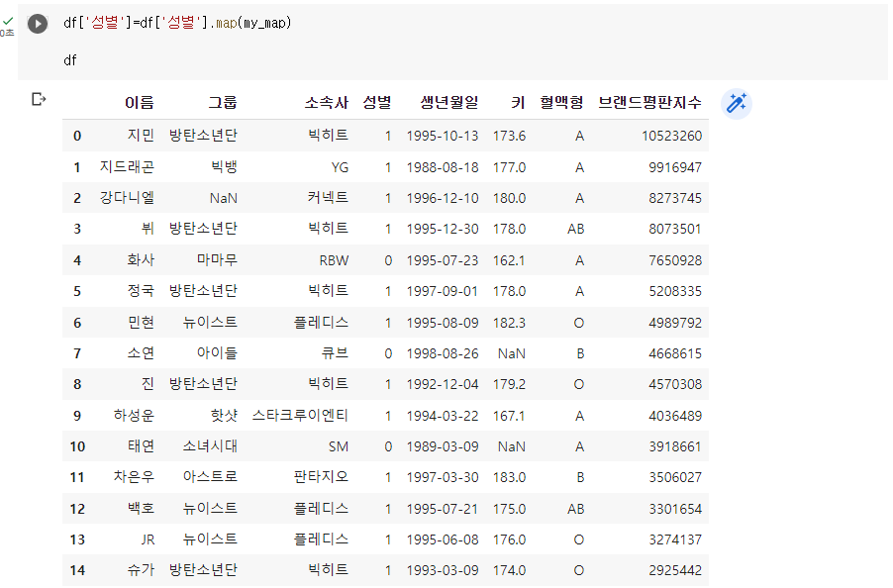Image resolution: width=893 pixels, height=588 pixels.
Task: Click blood type 'AB' in 뷔 row
Action: tap(576, 229)
